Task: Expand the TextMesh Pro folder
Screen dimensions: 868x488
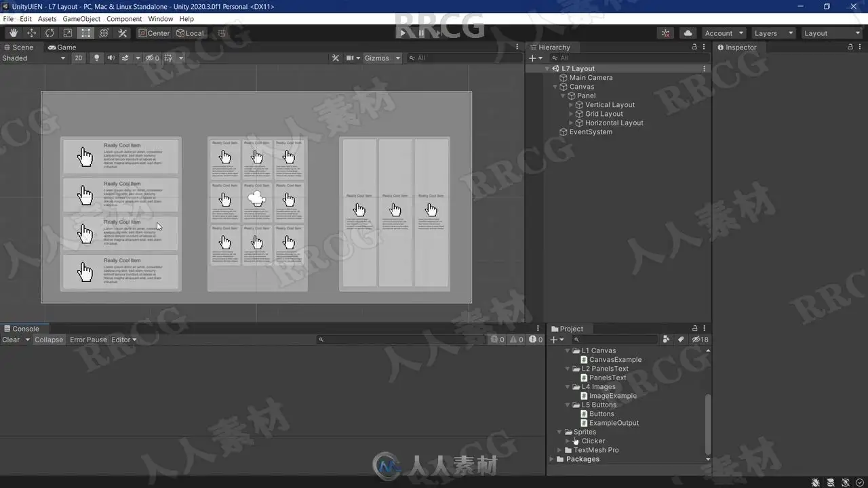Action: (x=559, y=450)
